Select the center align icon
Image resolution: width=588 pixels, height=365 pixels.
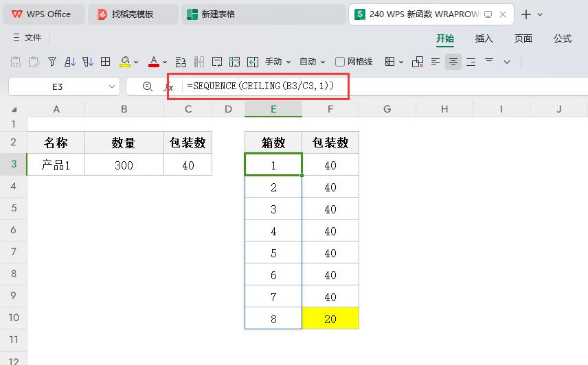coord(453,62)
